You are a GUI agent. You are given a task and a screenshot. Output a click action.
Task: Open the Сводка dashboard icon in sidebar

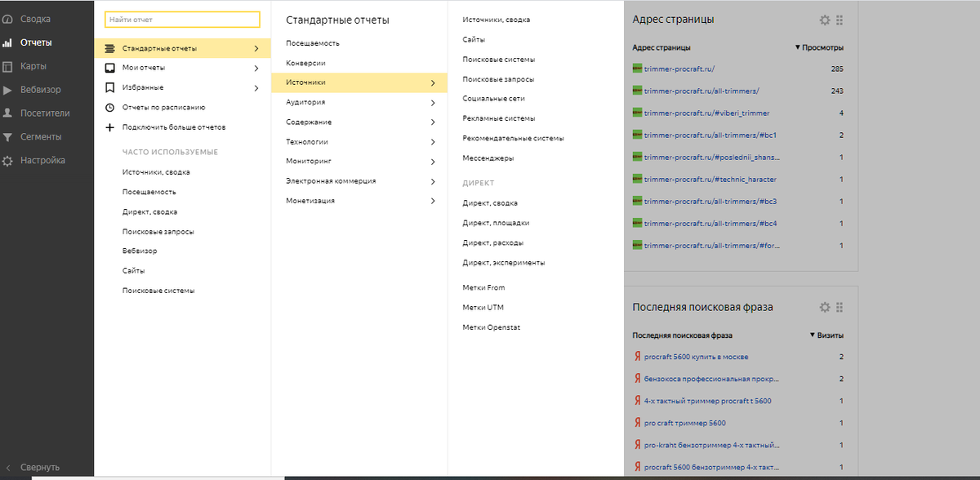click(7, 19)
